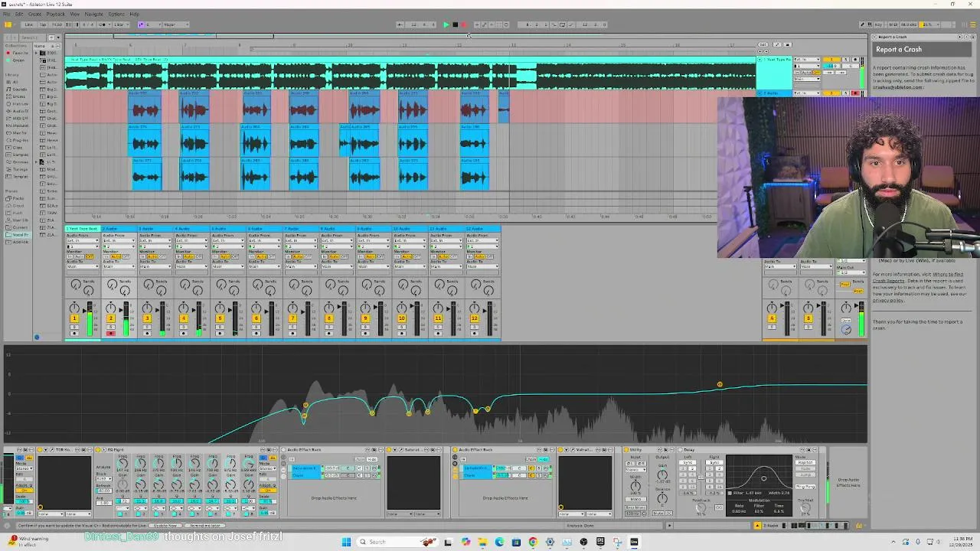
Task: Click the Link button in control bar
Action: [x=28, y=24]
